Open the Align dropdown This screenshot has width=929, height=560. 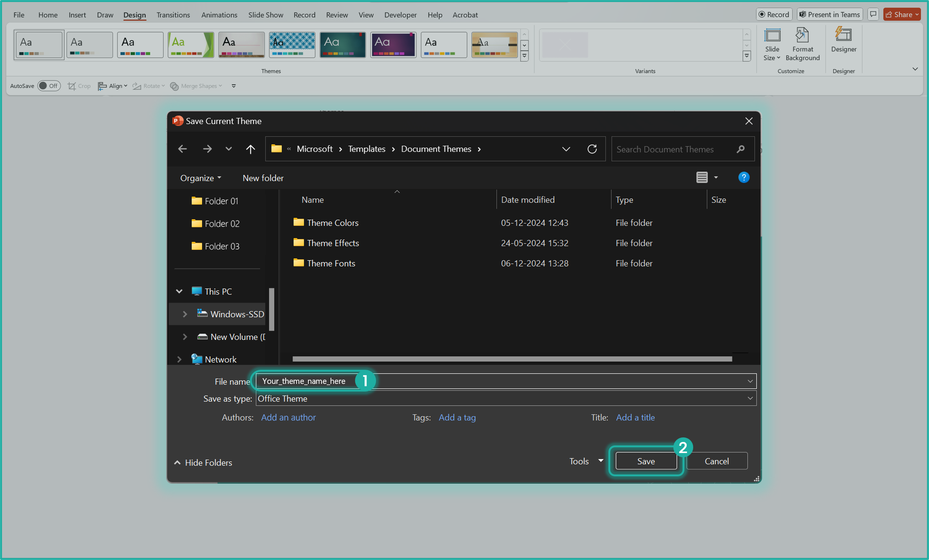pyautogui.click(x=113, y=86)
